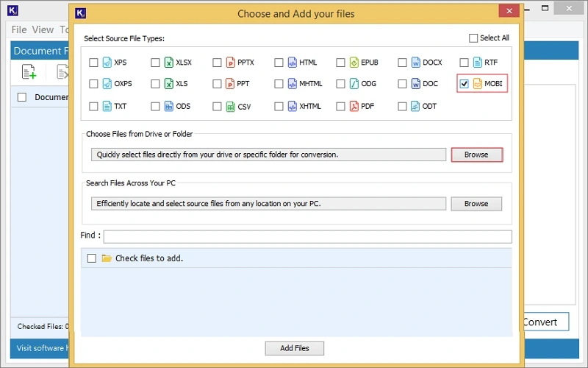Viewport: 588px width, 368px height.
Task: Open the File menu in main window
Action: pos(19,29)
